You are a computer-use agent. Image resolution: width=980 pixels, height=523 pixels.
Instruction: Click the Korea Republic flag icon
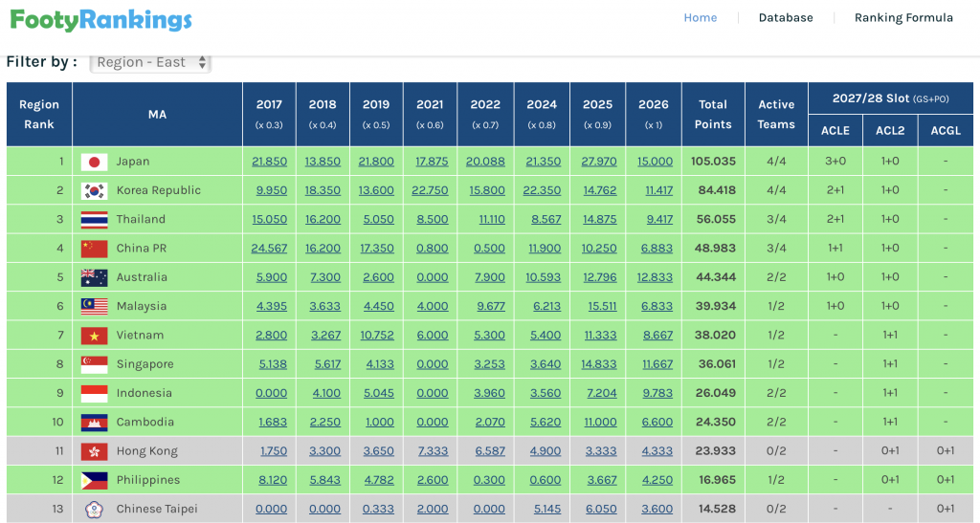point(94,190)
